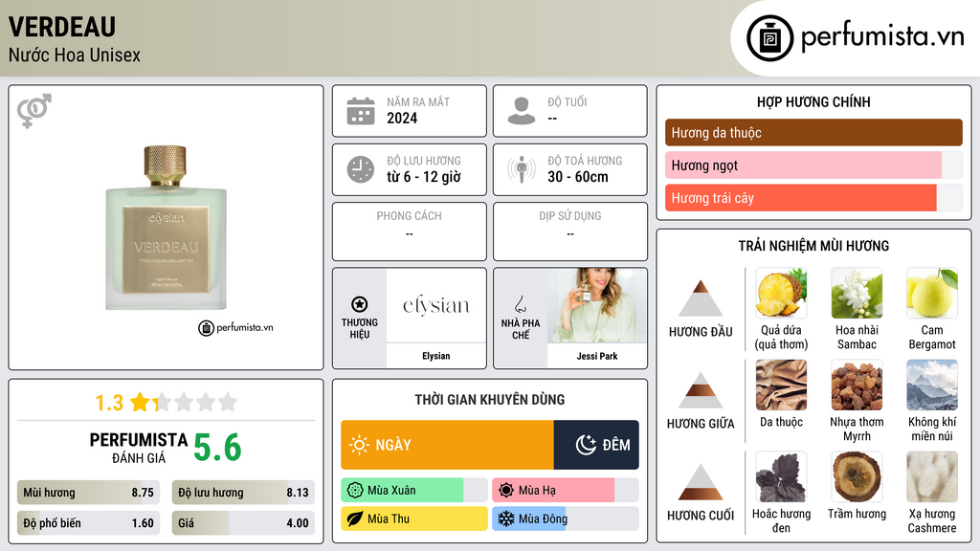Click the Verdeau perfume bottle image

pos(166,228)
